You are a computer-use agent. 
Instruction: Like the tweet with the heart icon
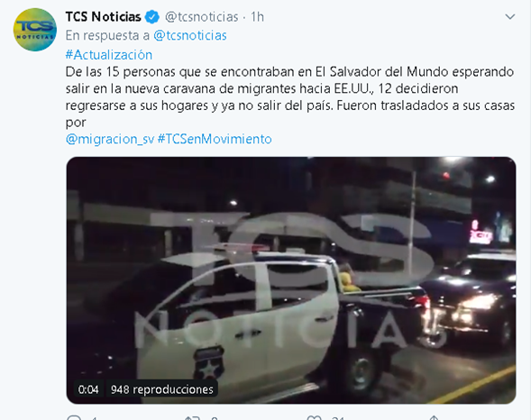point(315,418)
